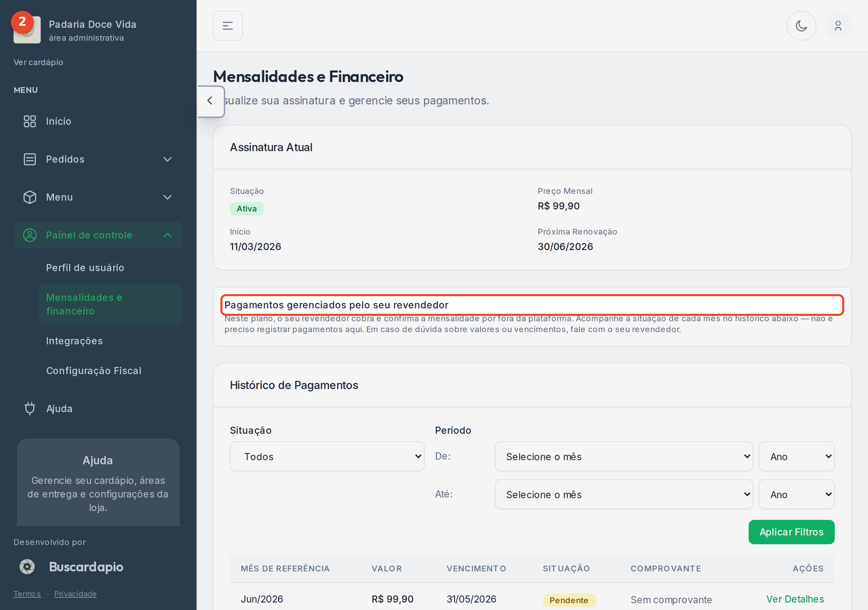Click the Início grid icon
The height and width of the screenshot is (610, 868).
(x=30, y=121)
